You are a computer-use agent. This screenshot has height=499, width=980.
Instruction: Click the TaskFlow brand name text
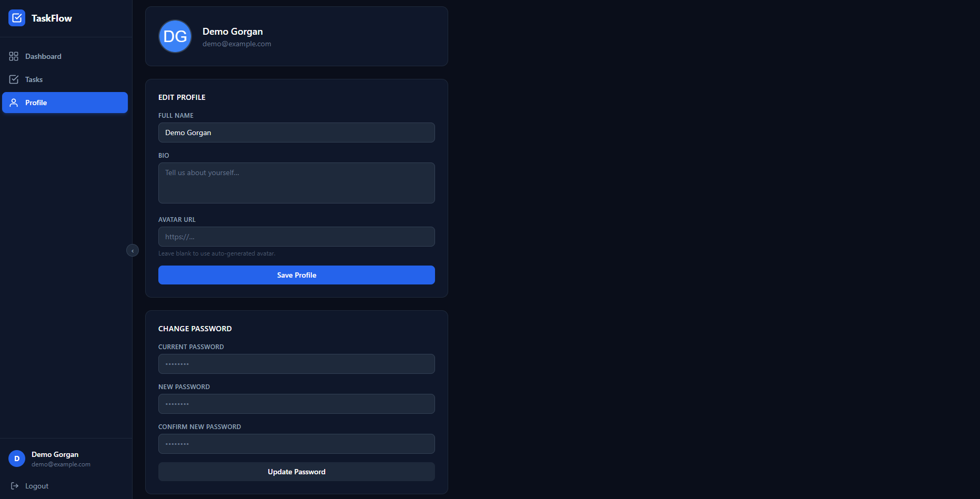tap(52, 18)
